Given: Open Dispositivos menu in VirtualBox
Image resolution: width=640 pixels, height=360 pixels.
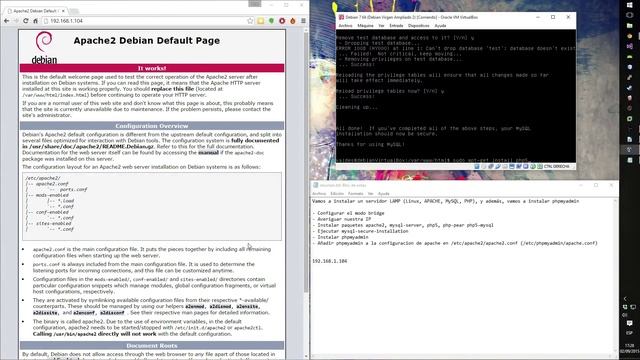Looking at the screenshot, I should (419, 26).
